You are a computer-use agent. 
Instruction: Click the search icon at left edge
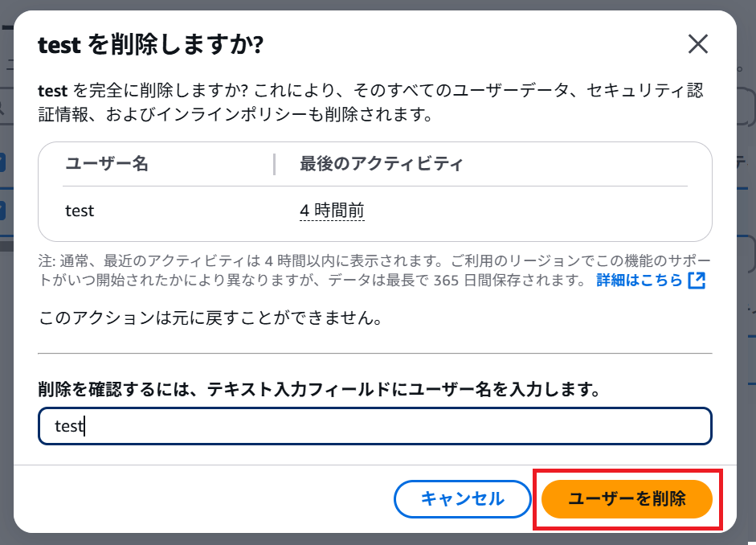coord(2,107)
